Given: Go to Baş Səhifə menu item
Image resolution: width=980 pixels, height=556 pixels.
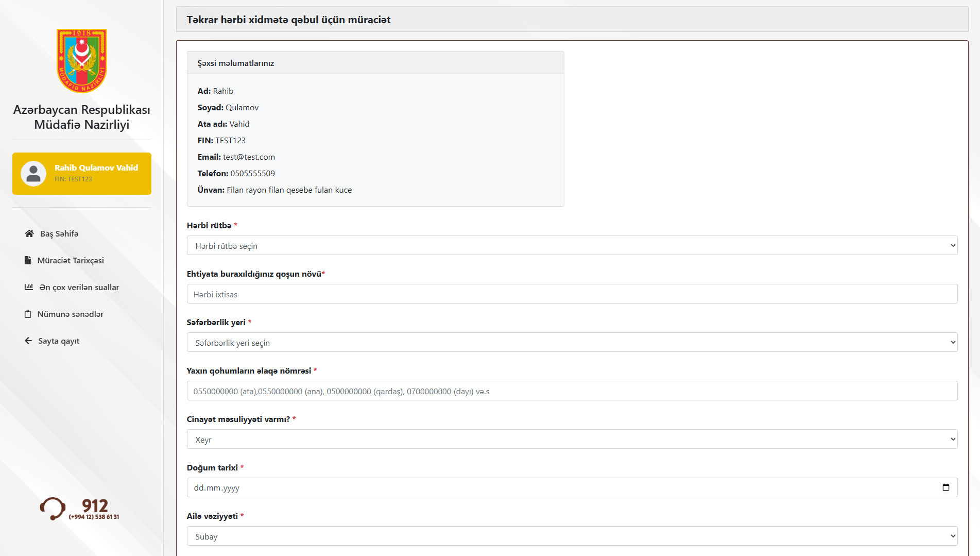Looking at the screenshot, I should 59,233.
